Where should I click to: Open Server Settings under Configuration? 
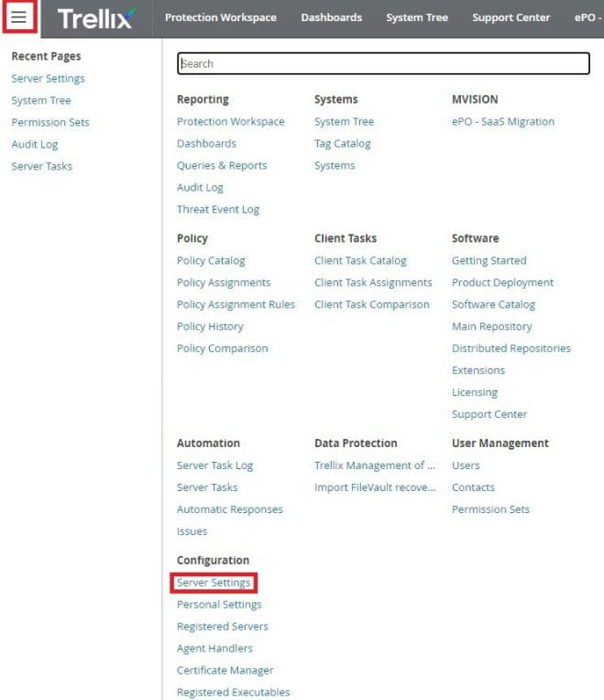point(214,583)
